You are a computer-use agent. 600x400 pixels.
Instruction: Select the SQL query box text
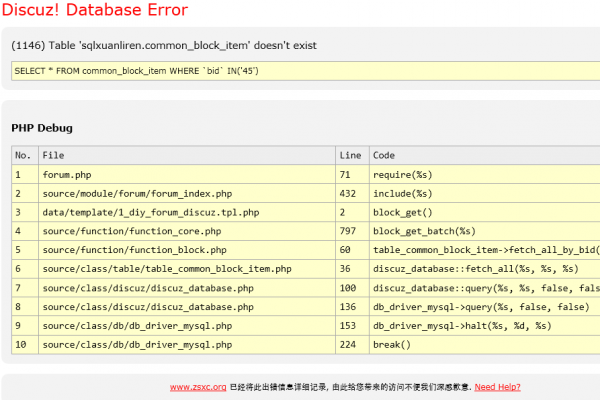coord(305,71)
